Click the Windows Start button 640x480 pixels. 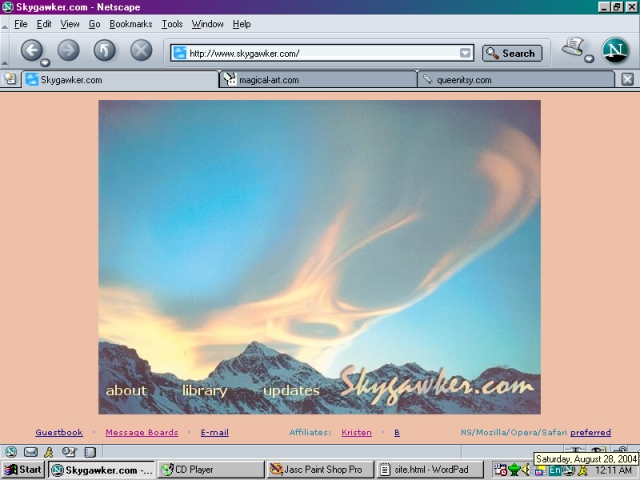click(x=23, y=470)
